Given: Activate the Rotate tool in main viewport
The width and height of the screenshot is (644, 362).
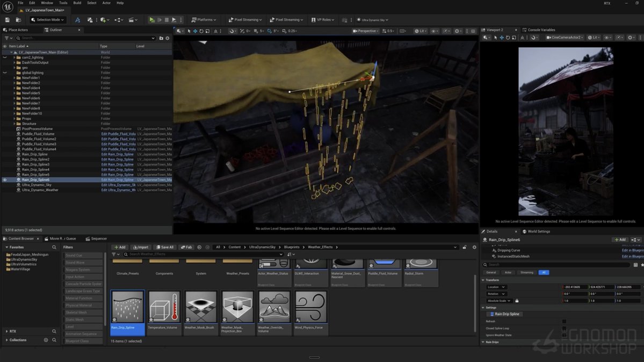Looking at the screenshot, I should coord(201,31).
